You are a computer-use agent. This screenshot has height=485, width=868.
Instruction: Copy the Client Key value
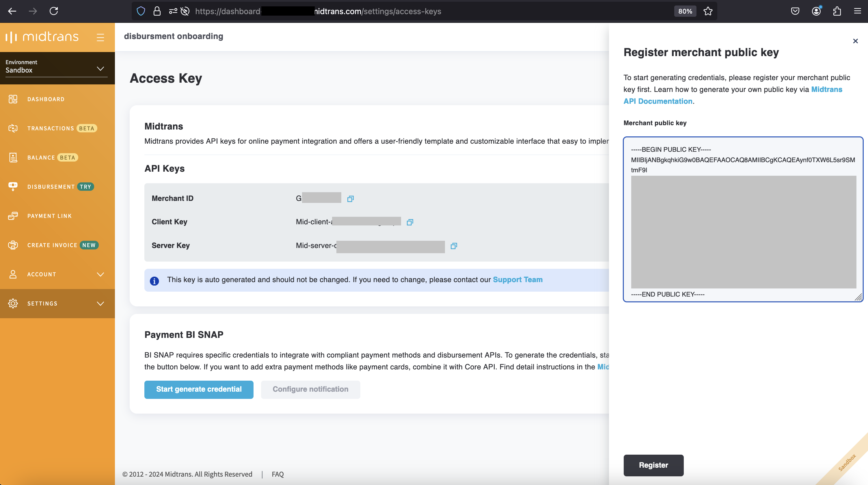(410, 222)
